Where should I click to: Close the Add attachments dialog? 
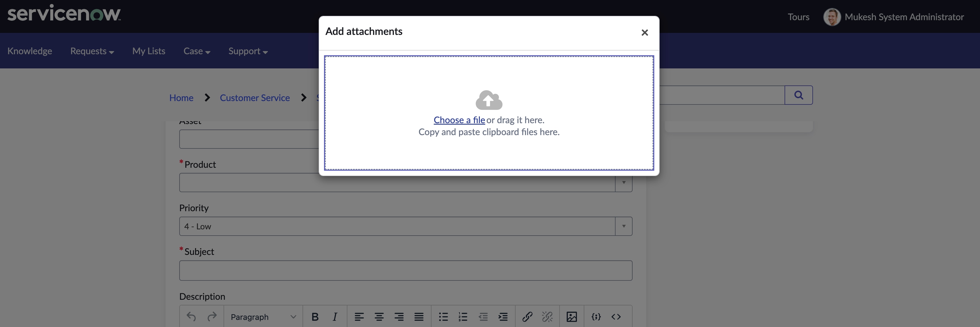click(644, 33)
